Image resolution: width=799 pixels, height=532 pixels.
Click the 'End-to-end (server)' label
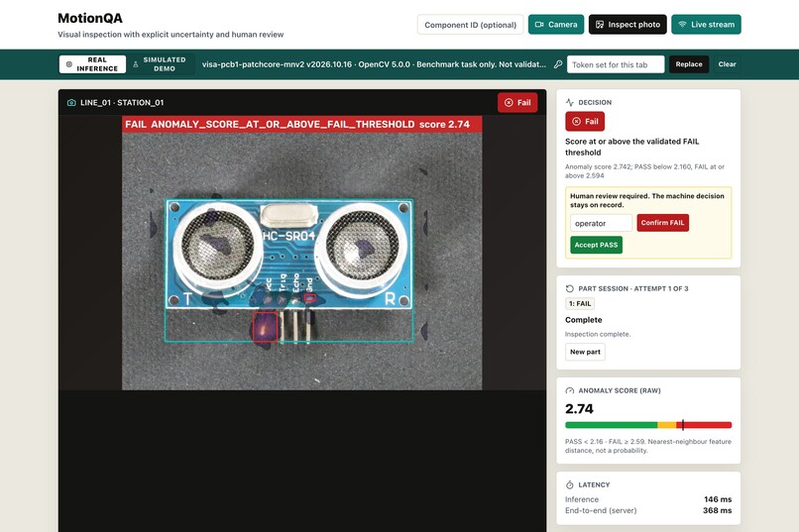pos(601,510)
